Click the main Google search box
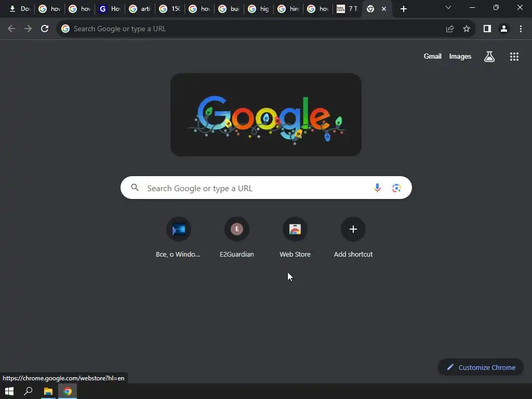 266,188
